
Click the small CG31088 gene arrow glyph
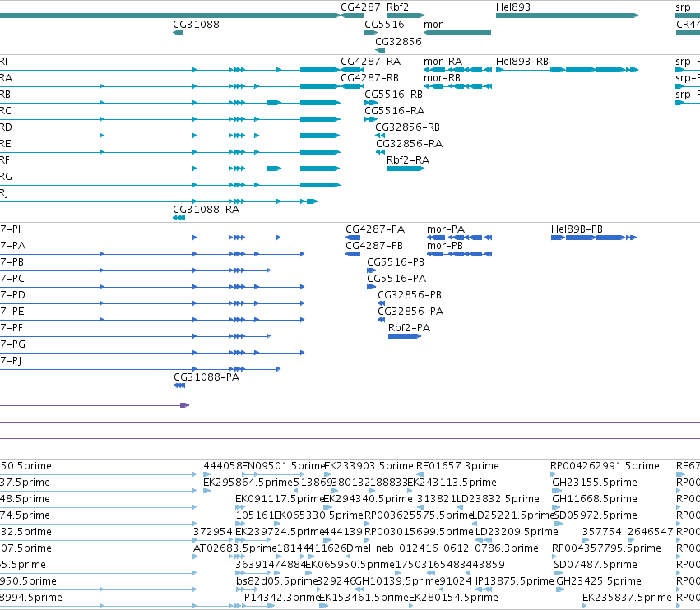(178, 33)
